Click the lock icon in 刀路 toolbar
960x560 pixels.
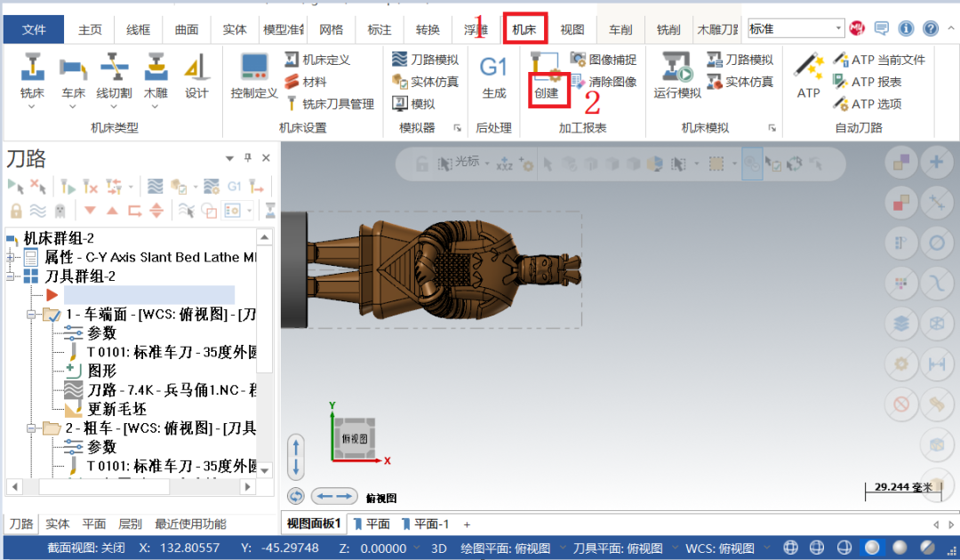pos(16,212)
